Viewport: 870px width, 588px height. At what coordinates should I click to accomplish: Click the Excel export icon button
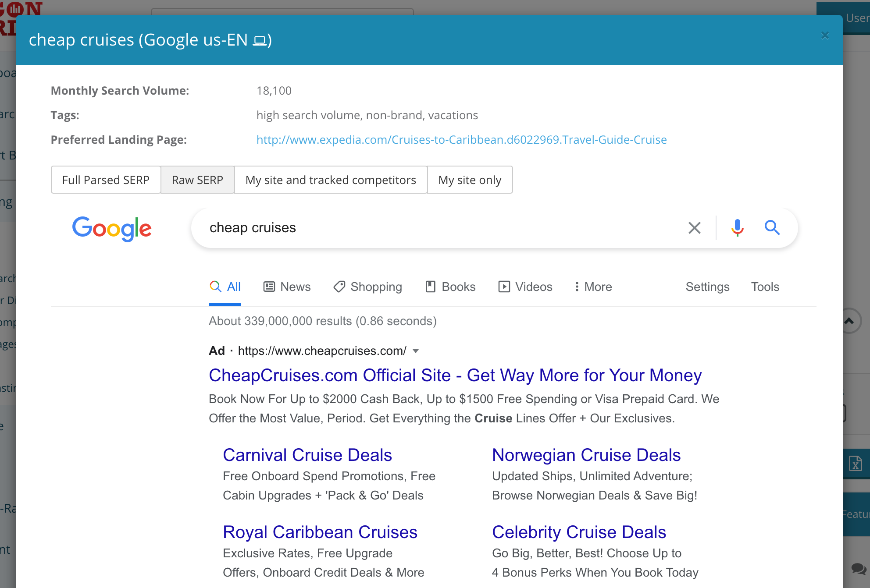click(856, 463)
